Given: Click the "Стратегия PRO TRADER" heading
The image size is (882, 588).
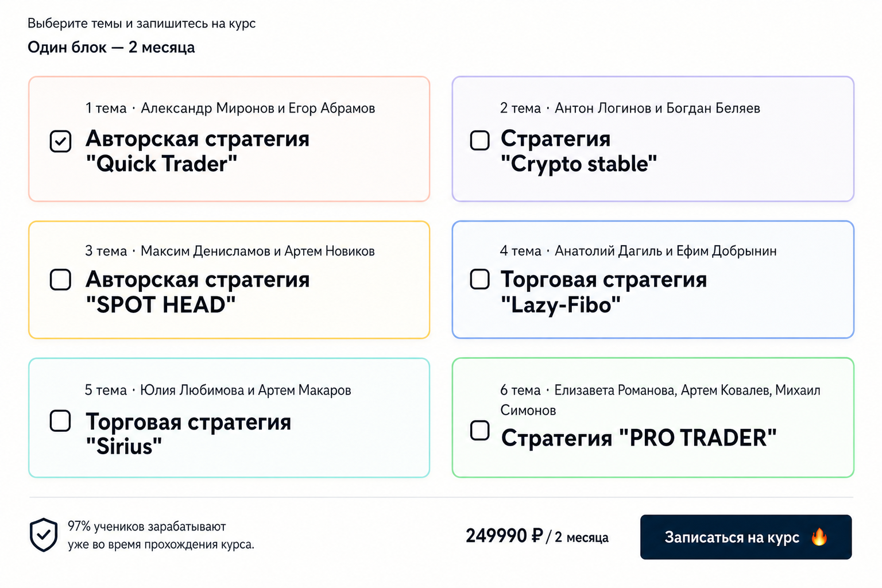Looking at the screenshot, I should [639, 438].
